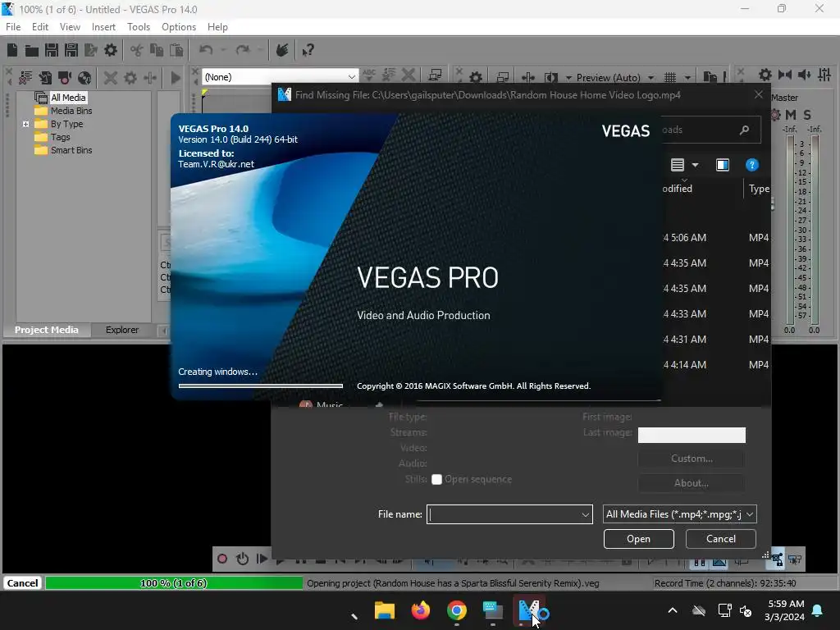The width and height of the screenshot is (840, 630).
Task: Click the Open project folder icon
Action: click(x=32, y=50)
